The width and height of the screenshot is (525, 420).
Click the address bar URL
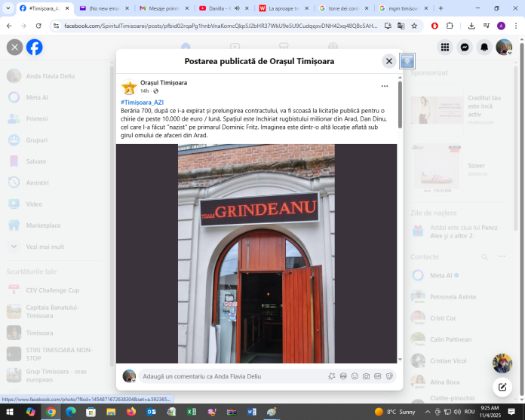221,26
